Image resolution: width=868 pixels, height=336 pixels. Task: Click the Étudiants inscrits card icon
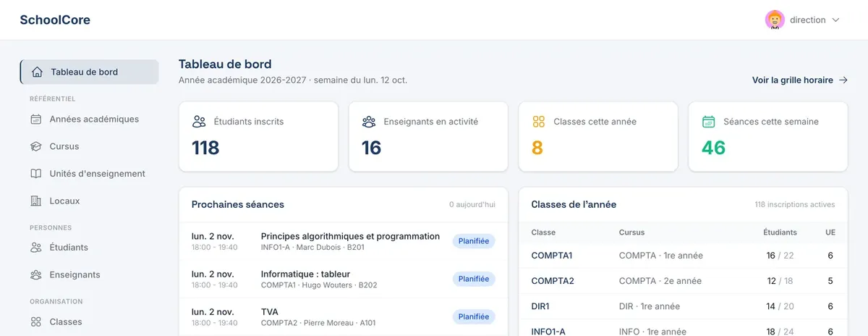(199, 122)
